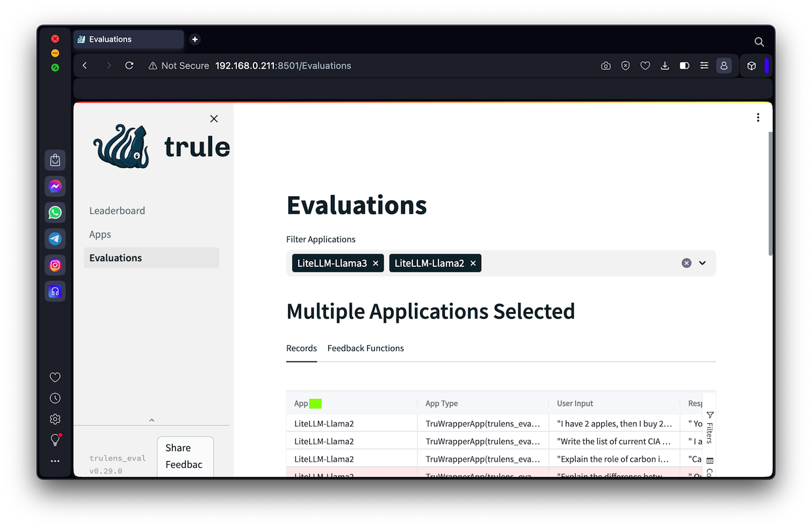Image resolution: width=812 pixels, height=528 pixels.
Task: Collapse the sidebar bottom panel chevron
Action: point(152,420)
